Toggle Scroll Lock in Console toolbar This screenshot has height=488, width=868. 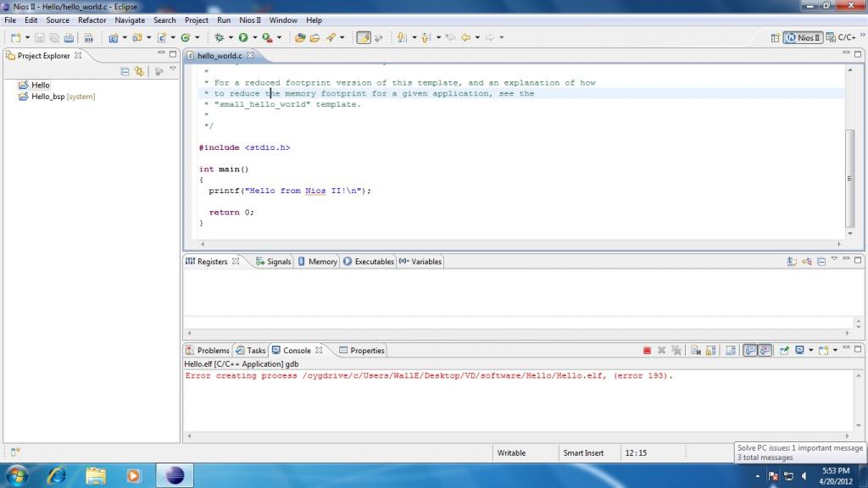pyautogui.click(x=711, y=350)
